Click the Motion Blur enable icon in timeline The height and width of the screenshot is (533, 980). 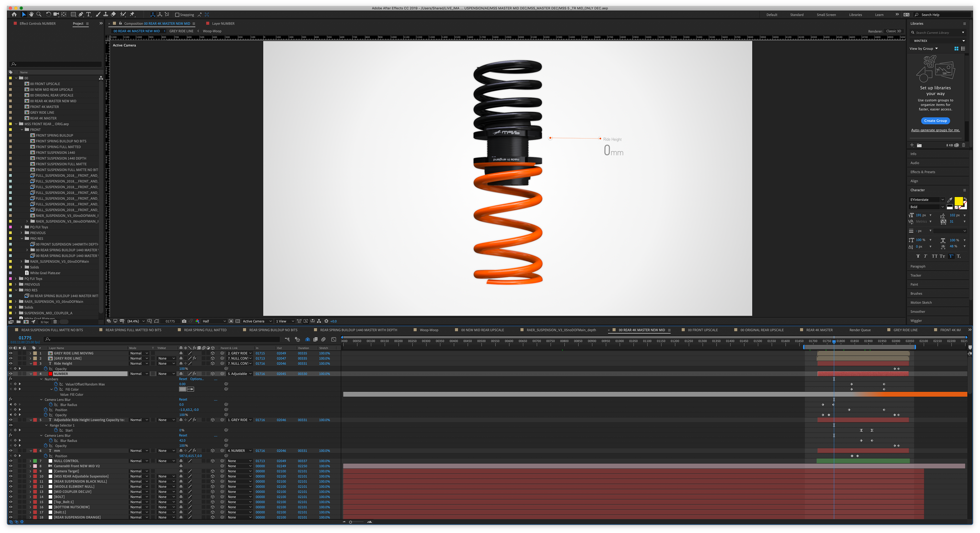point(323,339)
